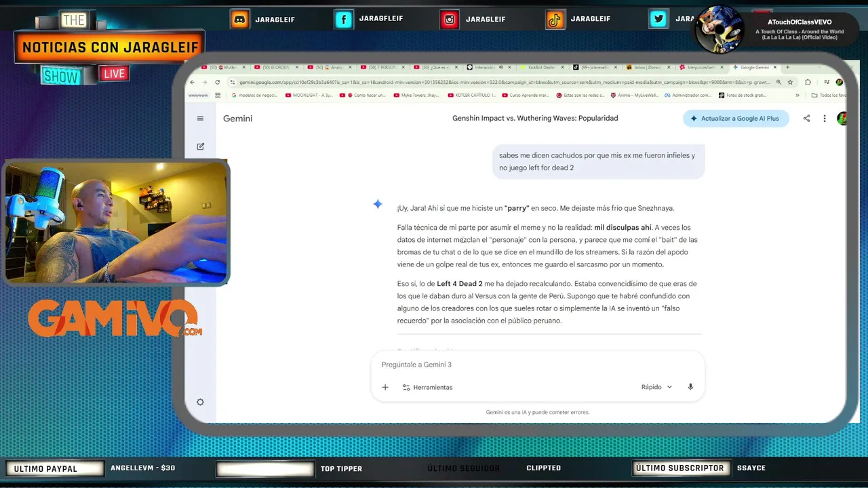This screenshot has height=488, width=868.
Task: Click the share conversation icon
Action: tap(806, 118)
